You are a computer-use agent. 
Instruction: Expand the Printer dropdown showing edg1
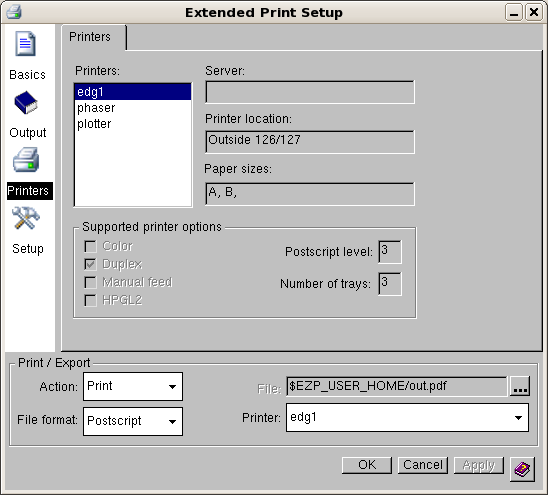point(407,418)
